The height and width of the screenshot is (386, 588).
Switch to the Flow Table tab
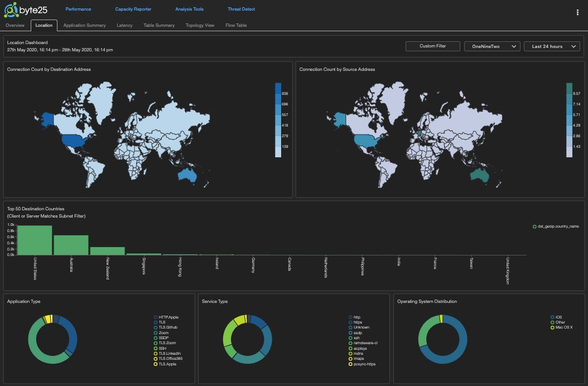pyautogui.click(x=236, y=25)
